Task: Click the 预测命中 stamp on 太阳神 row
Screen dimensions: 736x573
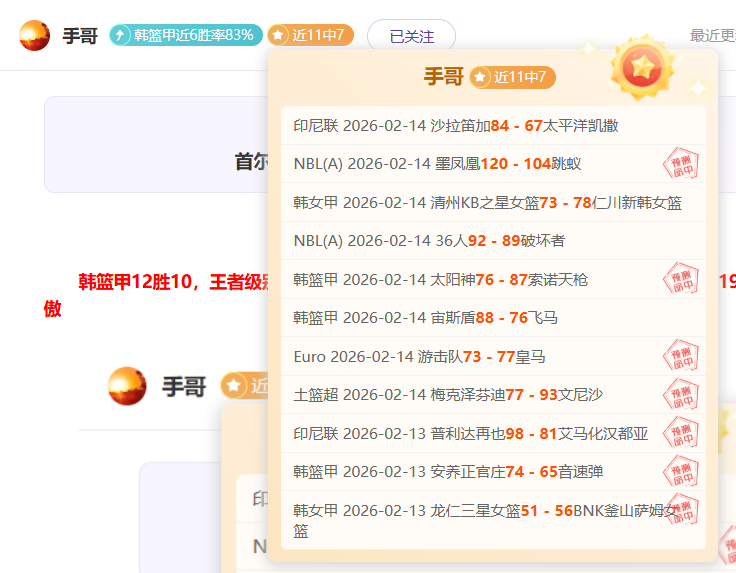Action: point(681,279)
